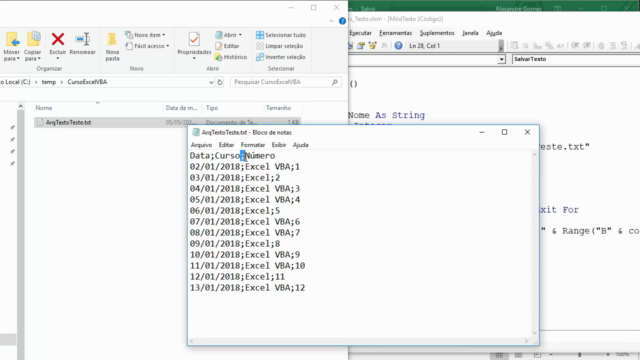The height and width of the screenshot is (360, 640).
Task: Click Notepad horizontal scrollbar left arrow
Action: pos(192,341)
